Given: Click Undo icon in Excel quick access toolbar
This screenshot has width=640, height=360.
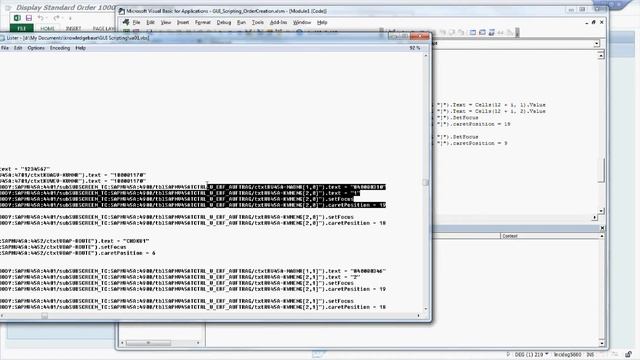Looking at the screenshot, I should pos(40,18).
